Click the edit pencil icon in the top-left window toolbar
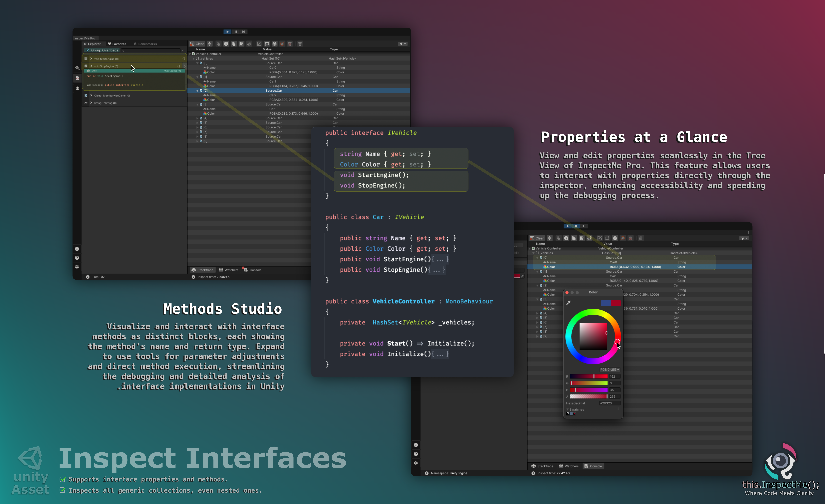This screenshot has width=825, height=504. tap(259, 44)
